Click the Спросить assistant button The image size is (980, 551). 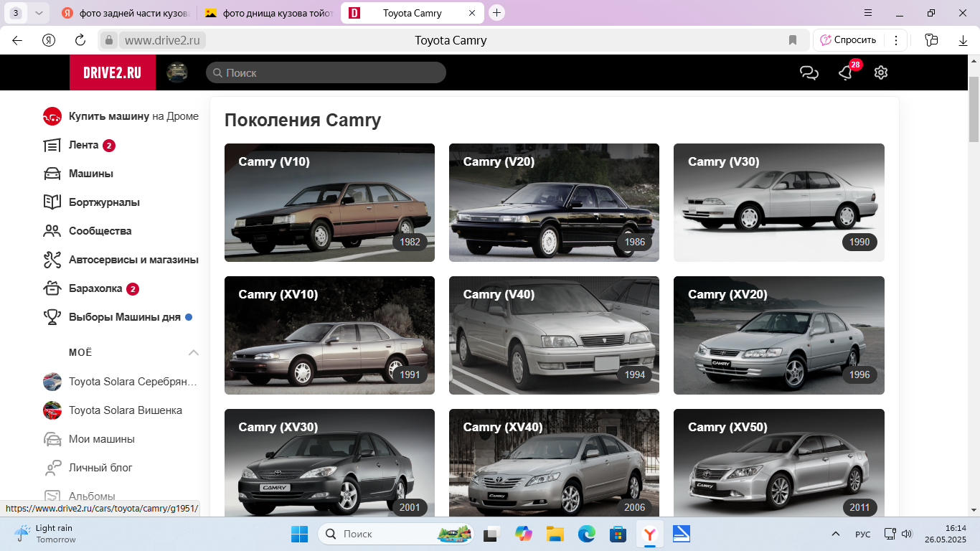(x=848, y=40)
